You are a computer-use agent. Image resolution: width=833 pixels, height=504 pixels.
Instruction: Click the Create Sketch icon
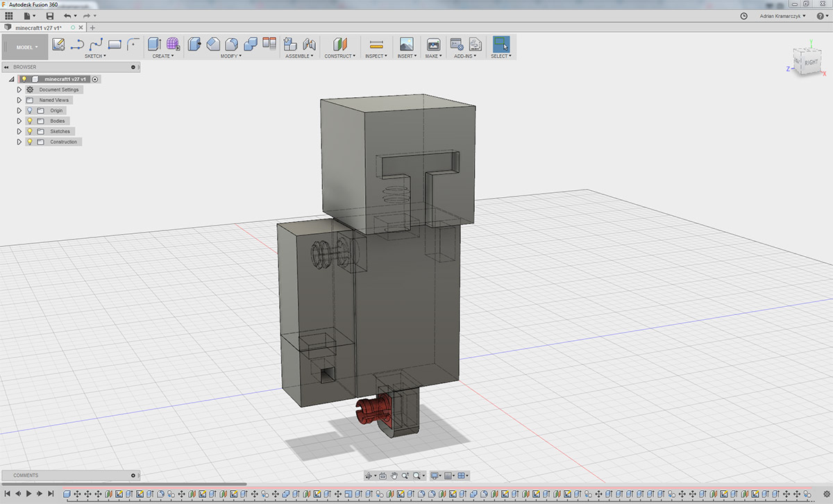pyautogui.click(x=59, y=44)
